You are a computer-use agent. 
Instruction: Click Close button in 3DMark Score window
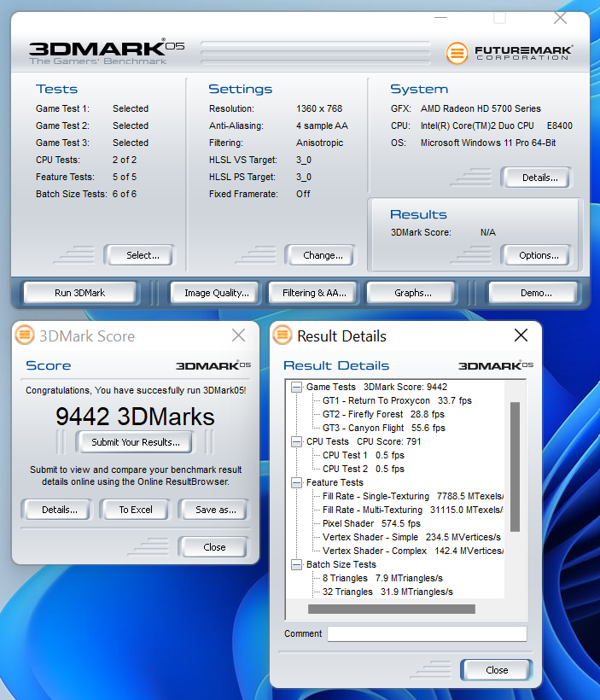pyautogui.click(x=213, y=547)
